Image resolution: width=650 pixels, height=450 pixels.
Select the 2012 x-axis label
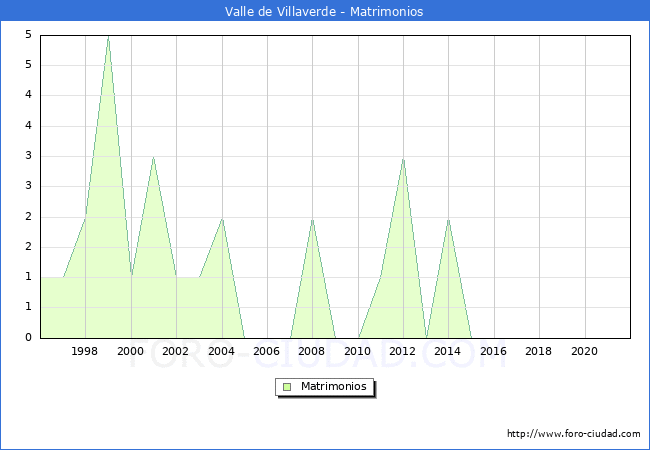point(403,351)
